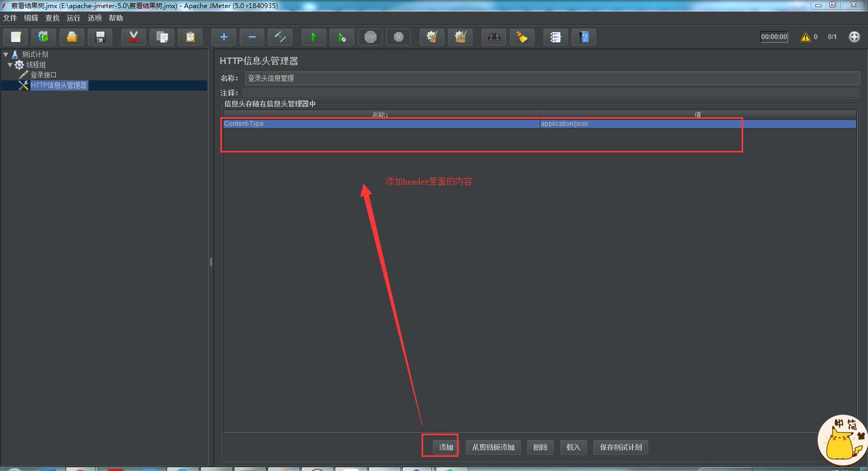Open the 文件 menu
Image resolution: width=868 pixels, height=471 pixels.
point(10,18)
